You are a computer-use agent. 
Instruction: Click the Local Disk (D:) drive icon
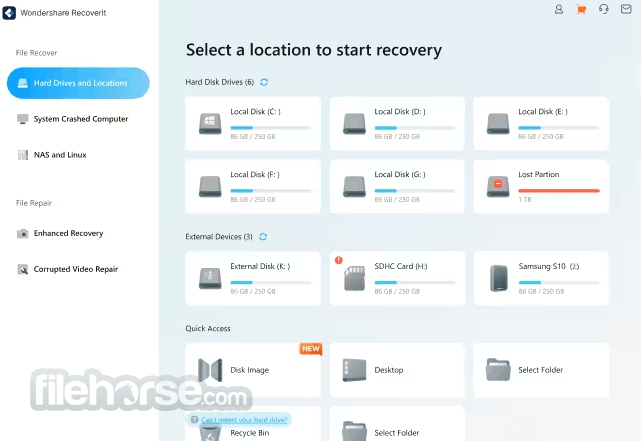[x=354, y=123]
